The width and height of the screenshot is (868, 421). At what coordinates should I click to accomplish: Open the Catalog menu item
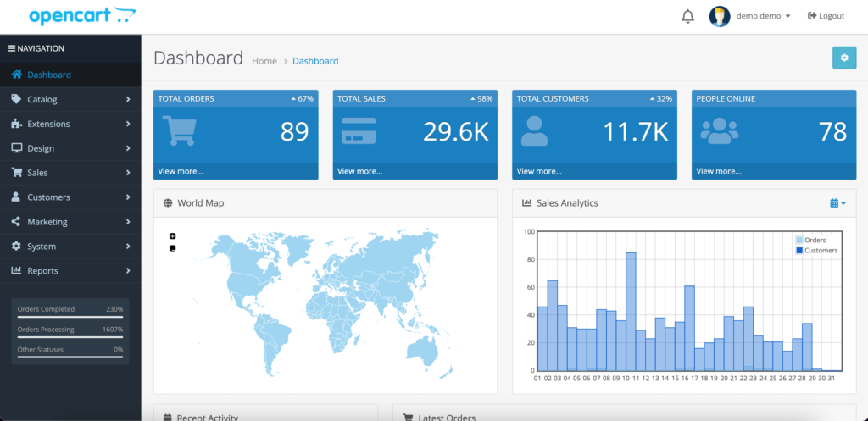coord(70,100)
